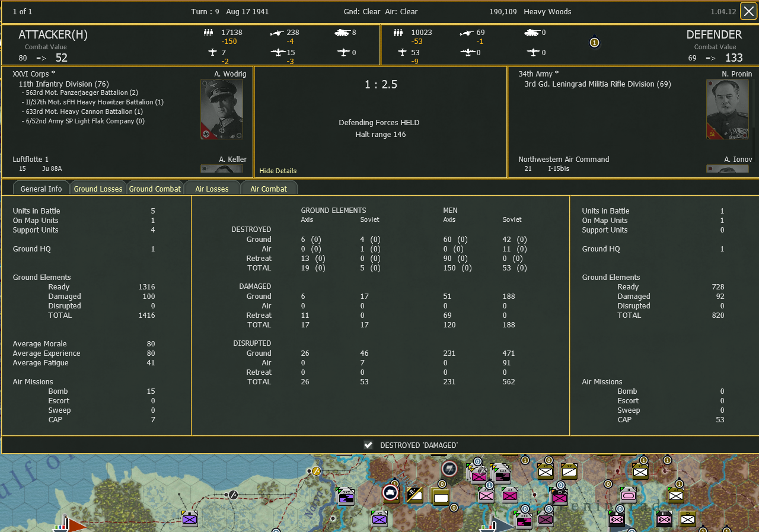Click the attacker tank icon showing 8
Viewport: 759px width, 532px height.
point(342,33)
